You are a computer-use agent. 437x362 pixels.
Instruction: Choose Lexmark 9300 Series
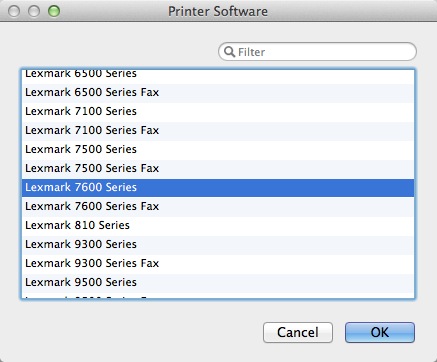pos(218,244)
